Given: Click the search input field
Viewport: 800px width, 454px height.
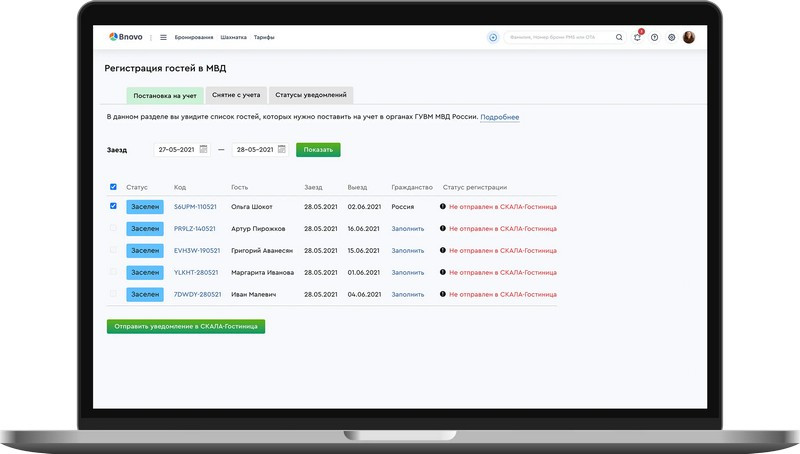Looking at the screenshot, I should pyautogui.click(x=558, y=37).
